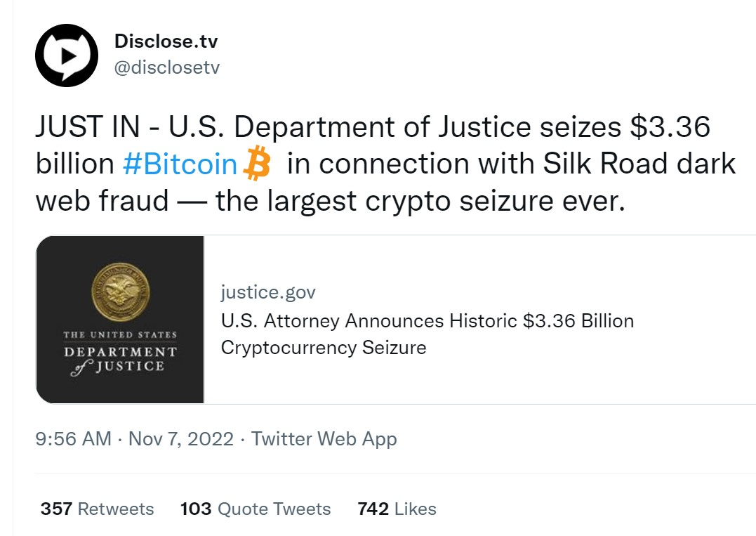Open the Disclose.tv display name
The image size is (756, 536).
pyautogui.click(x=166, y=41)
